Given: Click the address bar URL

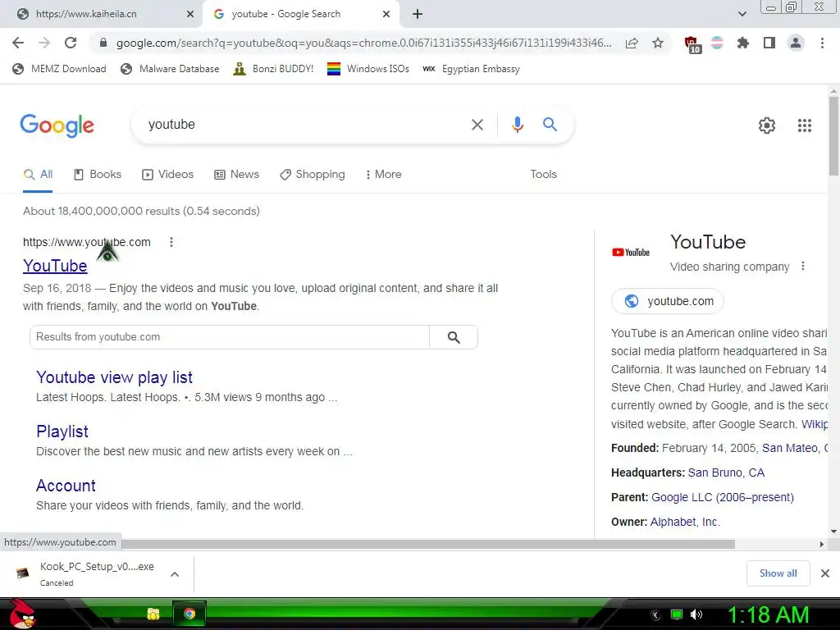Looking at the screenshot, I should tap(363, 43).
